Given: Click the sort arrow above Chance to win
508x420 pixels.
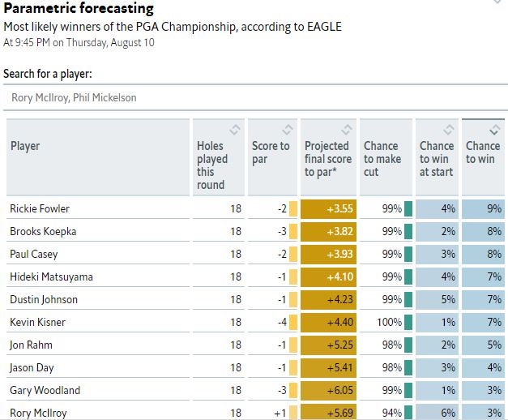Looking at the screenshot, I should (x=495, y=130).
